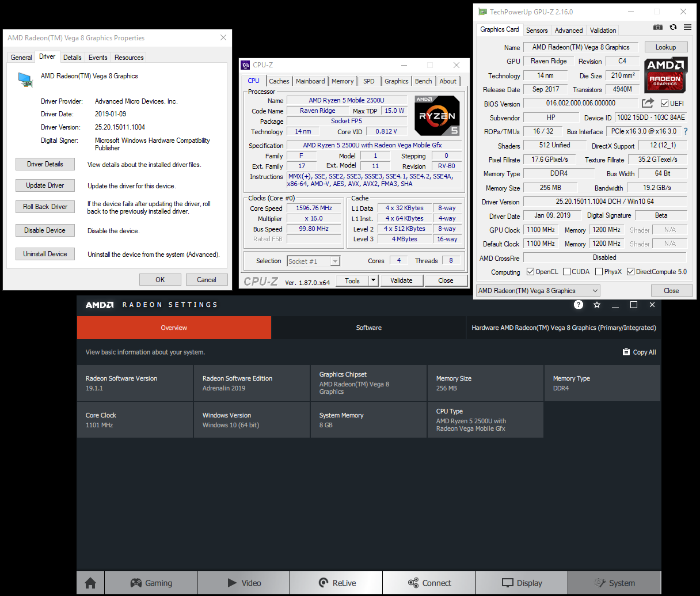Image resolution: width=700 pixels, height=596 pixels.
Task: Switch to the Caches tab in CPU-Z
Action: (279, 81)
